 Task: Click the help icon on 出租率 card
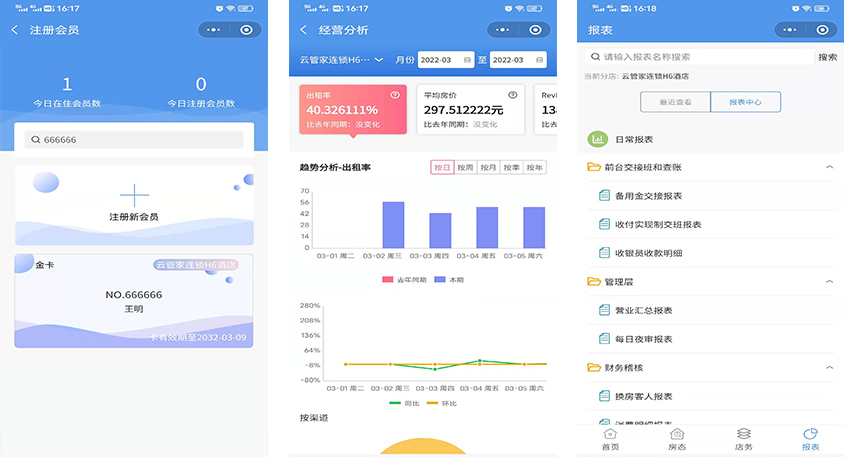[395, 95]
